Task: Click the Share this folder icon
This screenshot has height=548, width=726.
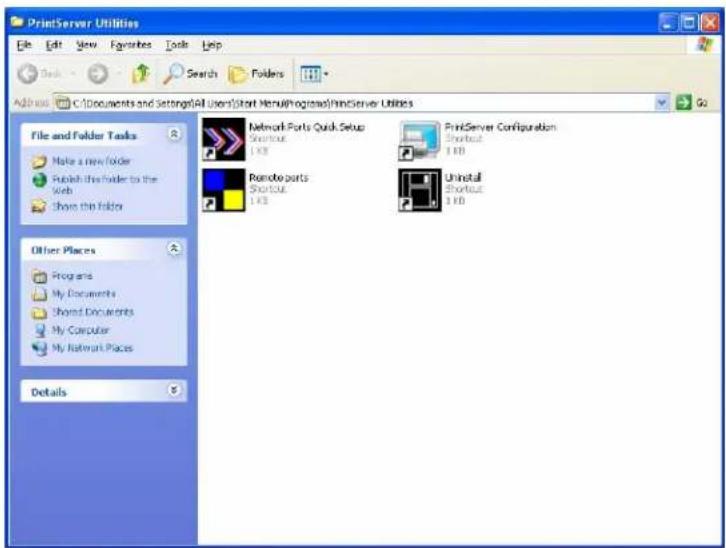Action: pos(39,206)
